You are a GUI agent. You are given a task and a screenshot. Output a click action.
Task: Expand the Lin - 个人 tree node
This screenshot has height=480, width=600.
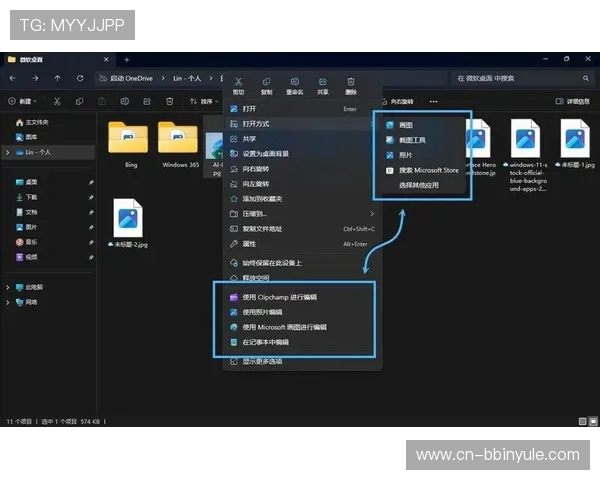point(8,152)
